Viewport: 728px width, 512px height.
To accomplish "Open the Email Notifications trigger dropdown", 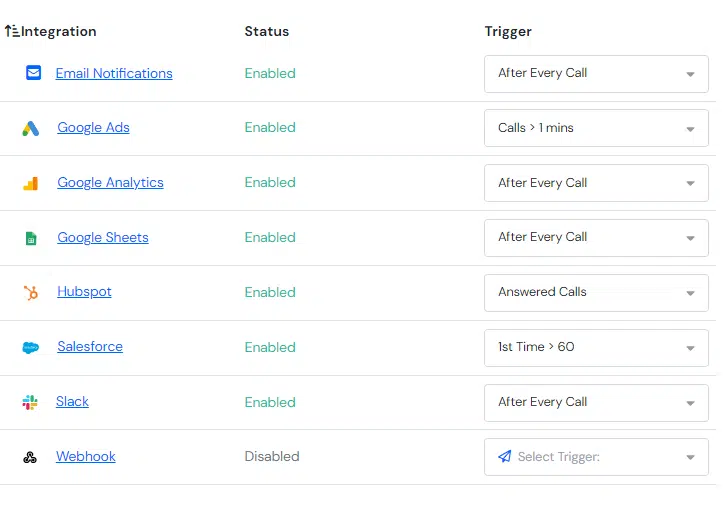I will click(x=596, y=74).
